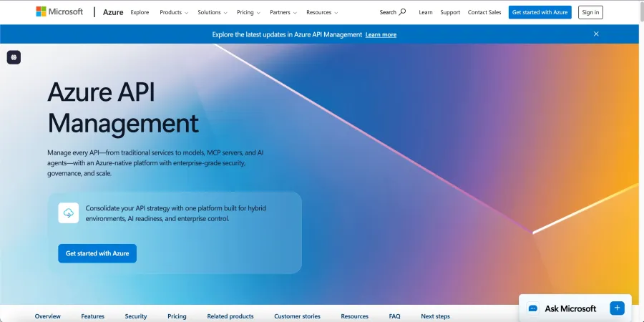Expand the Resources dropdown in the header
The height and width of the screenshot is (322, 644).
tap(322, 12)
